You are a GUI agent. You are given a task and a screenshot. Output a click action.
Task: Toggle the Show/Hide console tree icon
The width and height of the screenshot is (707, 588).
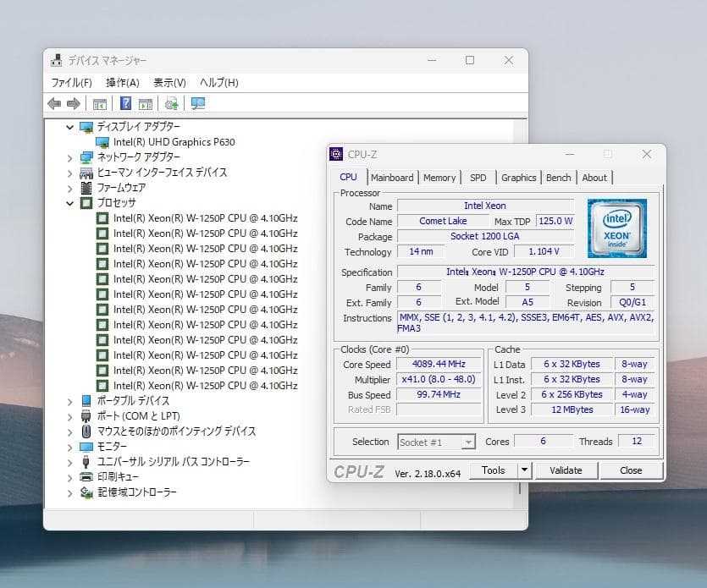[99, 103]
